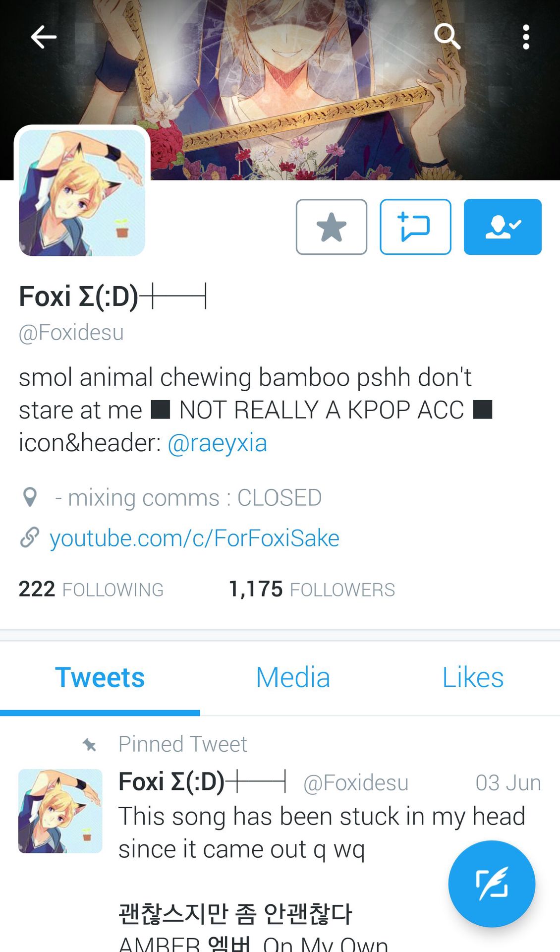Select the Tweets tab
560x952 pixels.
[x=100, y=678]
